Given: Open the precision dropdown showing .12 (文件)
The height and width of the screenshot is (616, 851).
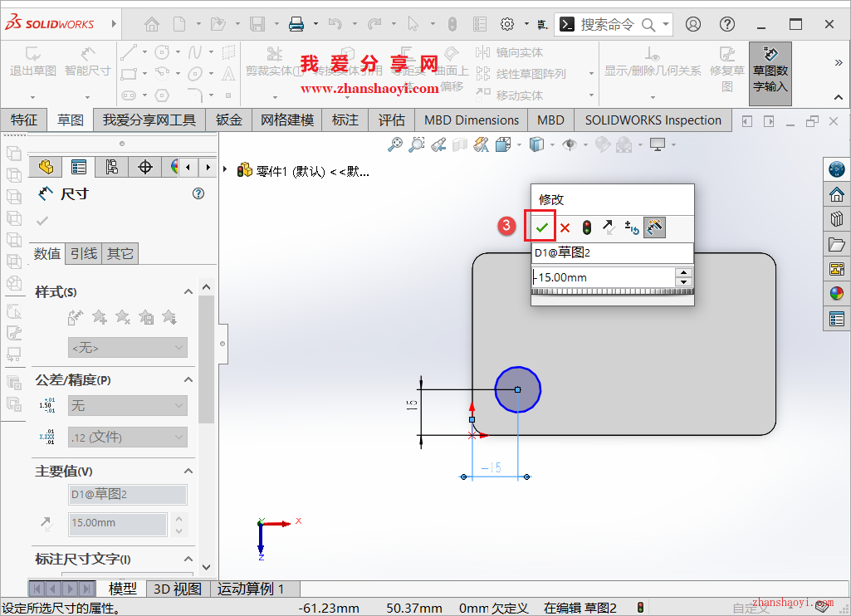Looking at the screenshot, I should tap(127, 437).
